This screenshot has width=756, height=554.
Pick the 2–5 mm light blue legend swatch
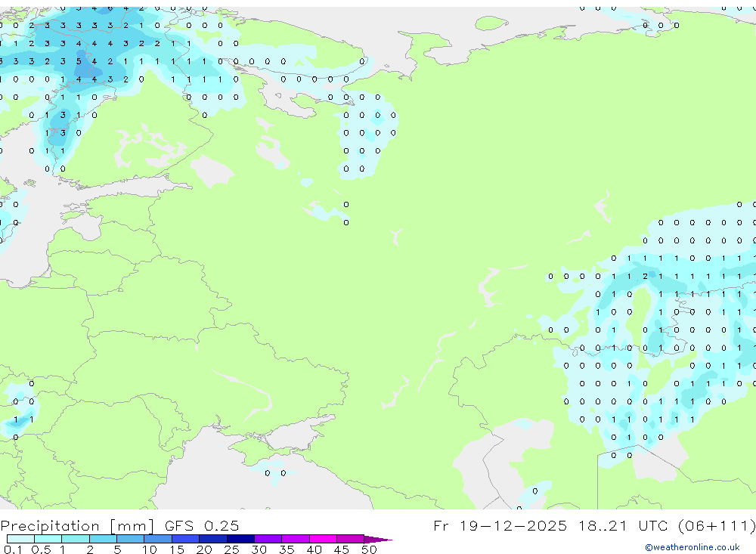103,539
